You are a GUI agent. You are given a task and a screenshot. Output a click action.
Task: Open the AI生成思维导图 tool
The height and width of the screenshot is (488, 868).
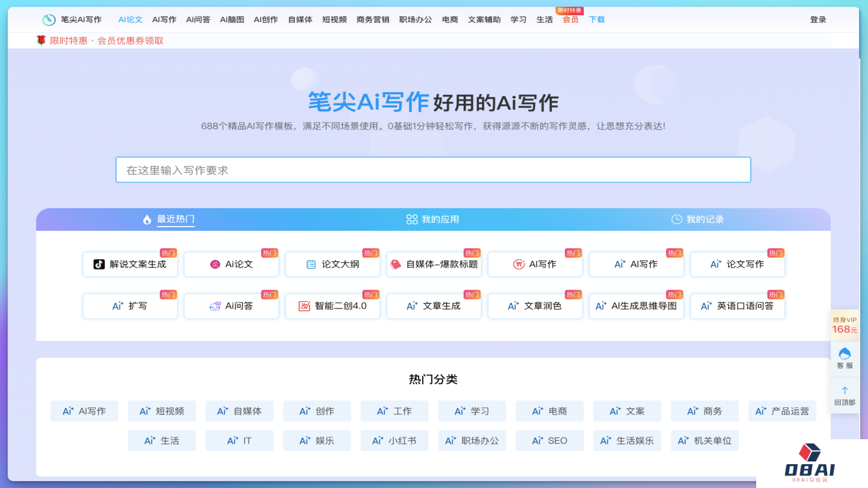click(x=636, y=306)
